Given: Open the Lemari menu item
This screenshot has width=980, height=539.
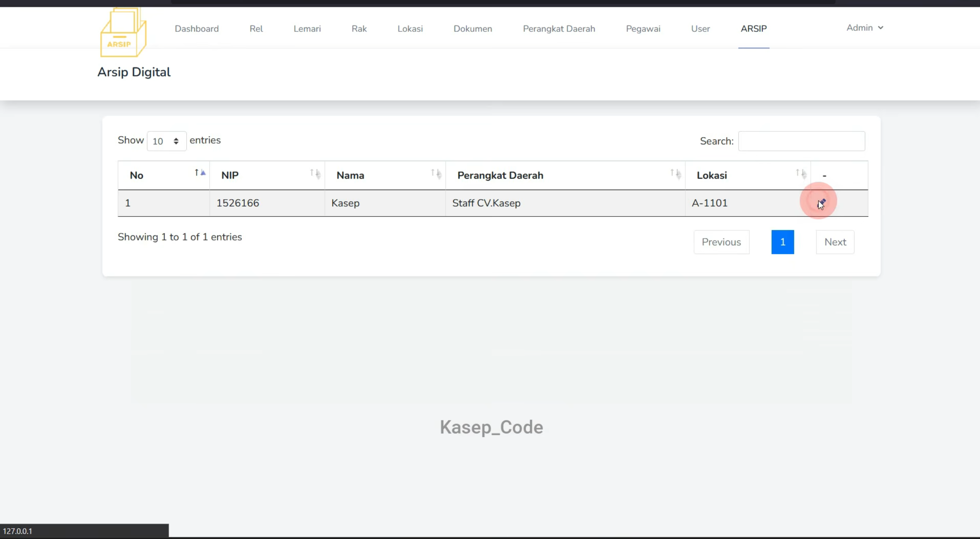Looking at the screenshot, I should coord(307,29).
